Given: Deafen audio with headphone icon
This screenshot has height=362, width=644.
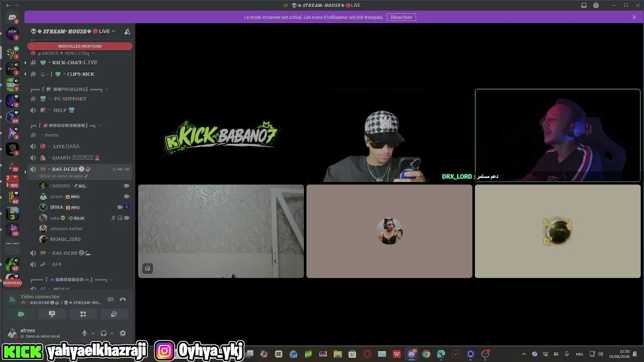Looking at the screenshot, I should tap(104, 333).
